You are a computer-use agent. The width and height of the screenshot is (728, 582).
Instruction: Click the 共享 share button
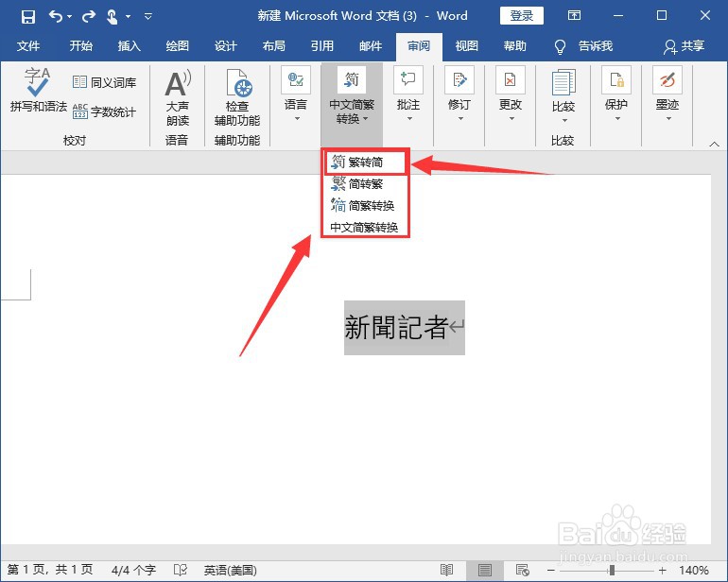[685, 46]
